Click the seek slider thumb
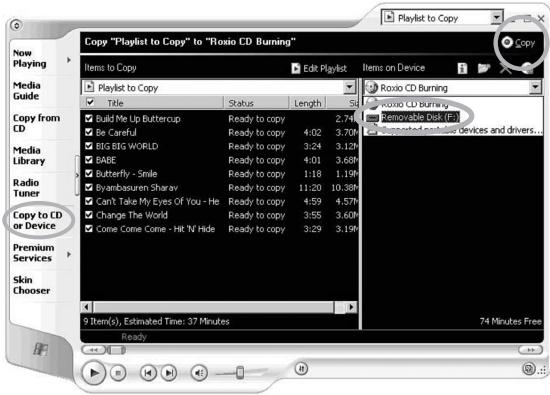The height and width of the screenshot is (395, 550). pos(116,350)
